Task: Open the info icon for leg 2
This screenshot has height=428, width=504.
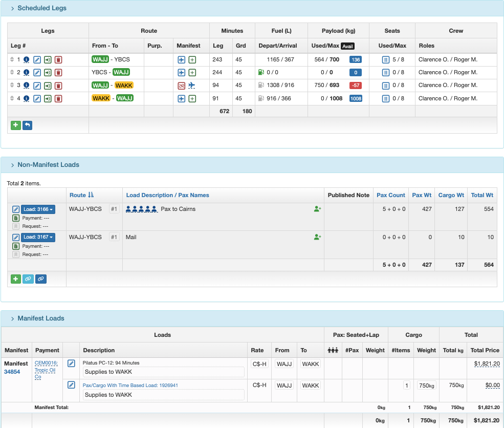Action: point(26,73)
